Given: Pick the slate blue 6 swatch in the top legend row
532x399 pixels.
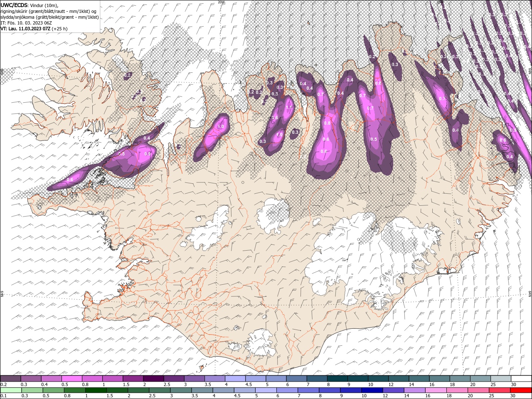Looking at the screenshot, I should [x=297, y=379].
